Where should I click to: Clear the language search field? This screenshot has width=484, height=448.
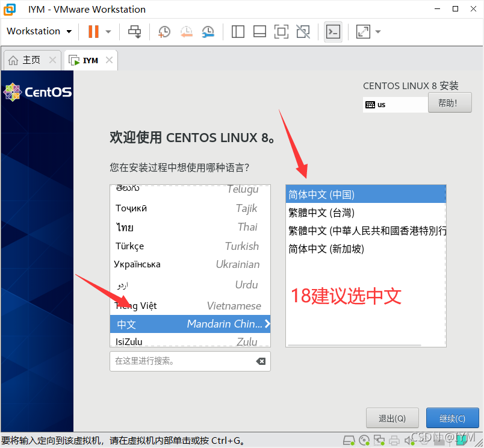click(x=261, y=361)
